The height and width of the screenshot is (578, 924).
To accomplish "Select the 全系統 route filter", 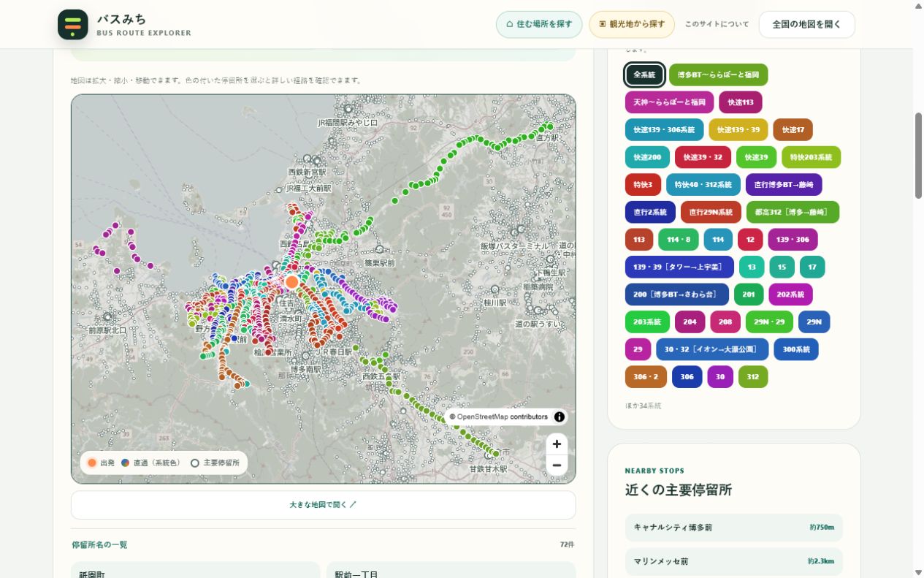I will 644,75.
